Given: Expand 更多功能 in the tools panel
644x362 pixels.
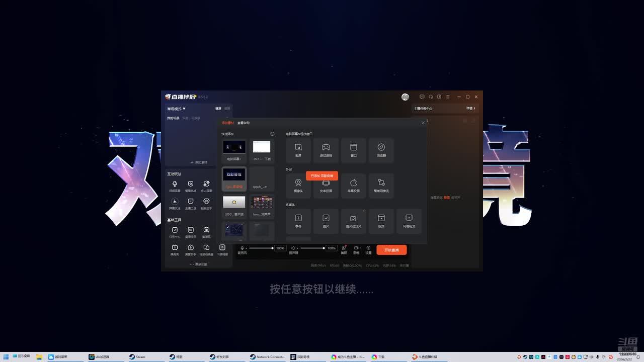Looking at the screenshot, I should [x=199, y=264].
